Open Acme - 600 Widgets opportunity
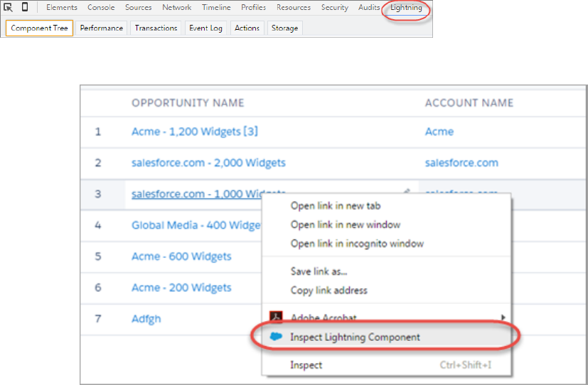The height and width of the screenshot is (385, 588). pyautogui.click(x=181, y=256)
